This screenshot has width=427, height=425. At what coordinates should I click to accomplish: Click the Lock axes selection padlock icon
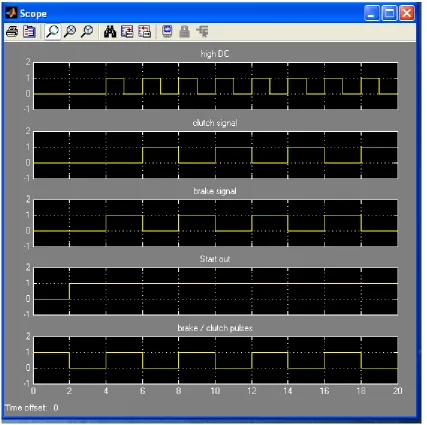point(184,32)
